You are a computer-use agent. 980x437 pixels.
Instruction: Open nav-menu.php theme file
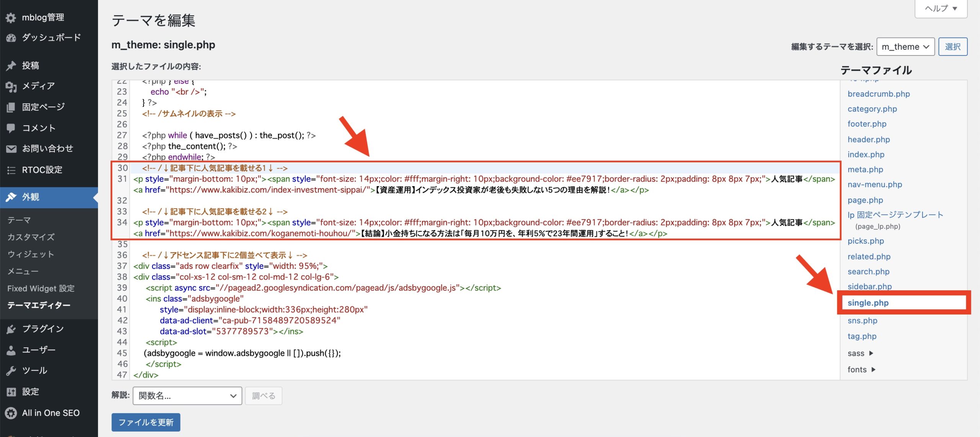[x=875, y=184]
